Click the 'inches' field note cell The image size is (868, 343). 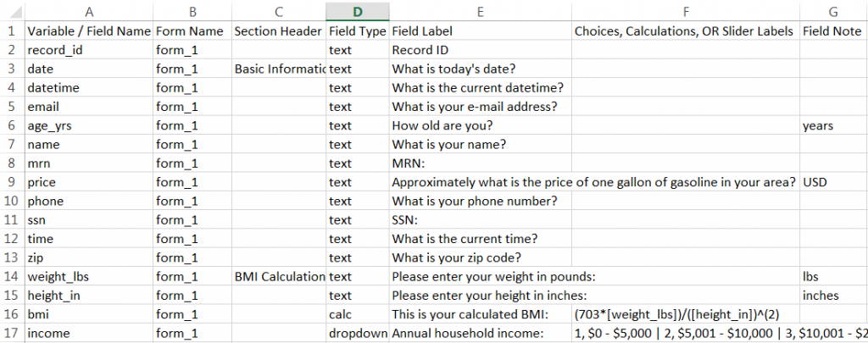point(832,296)
